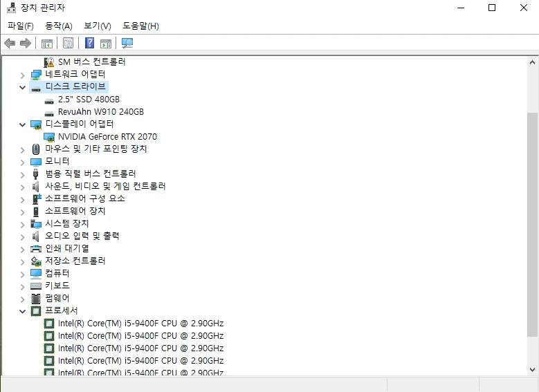Select the 소프트웨어 구성 요소 label
The width and height of the screenshot is (539, 392).
(85, 198)
